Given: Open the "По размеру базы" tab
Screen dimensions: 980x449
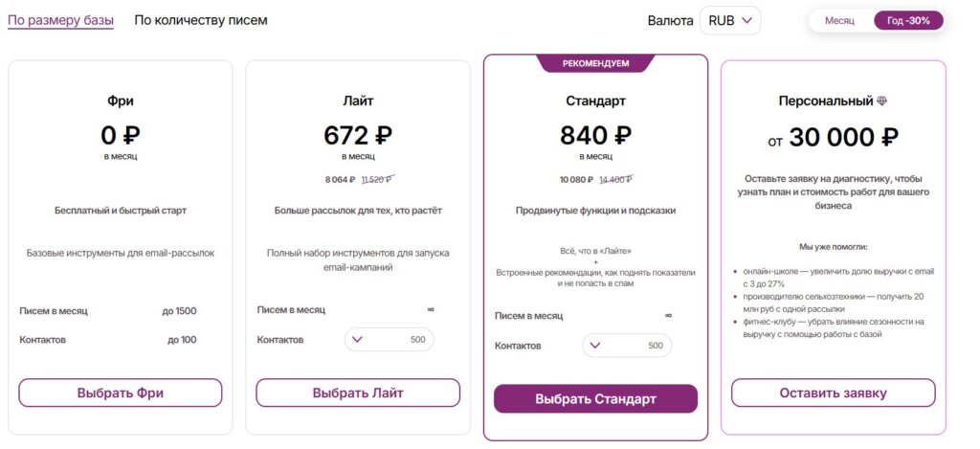Looking at the screenshot, I should tap(60, 20).
